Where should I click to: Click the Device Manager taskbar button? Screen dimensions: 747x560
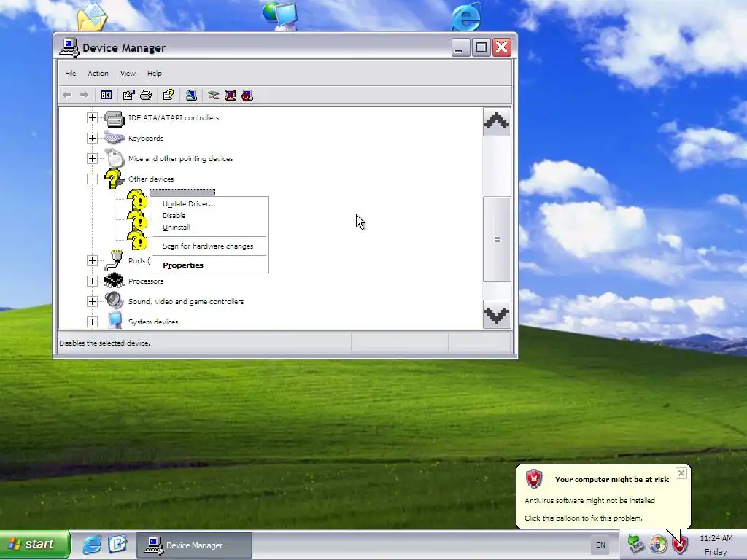pyautogui.click(x=194, y=545)
